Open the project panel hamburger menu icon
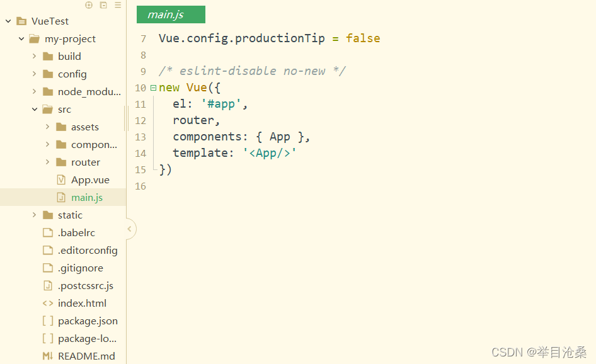Image resolution: width=596 pixels, height=364 pixels. pyautogui.click(x=118, y=5)
